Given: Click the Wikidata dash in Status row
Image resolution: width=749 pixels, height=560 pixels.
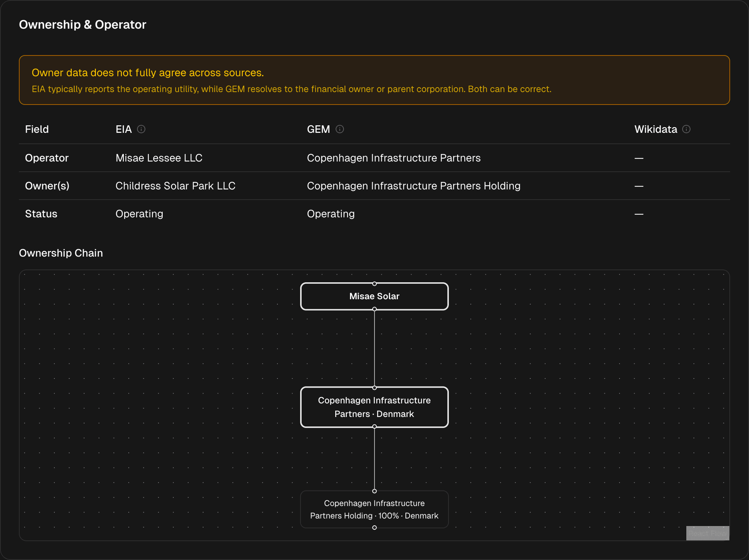Looking at the screenshot, I should point(639,214).
